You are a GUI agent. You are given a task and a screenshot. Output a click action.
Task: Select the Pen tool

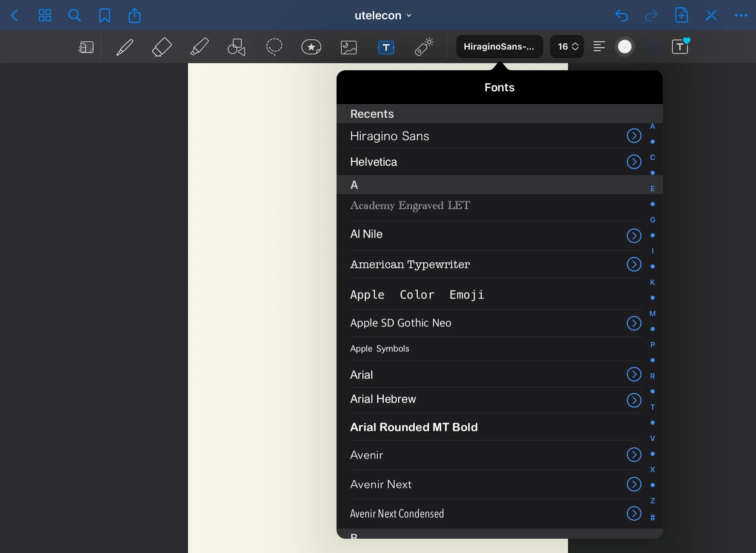(x=125, y=47)
